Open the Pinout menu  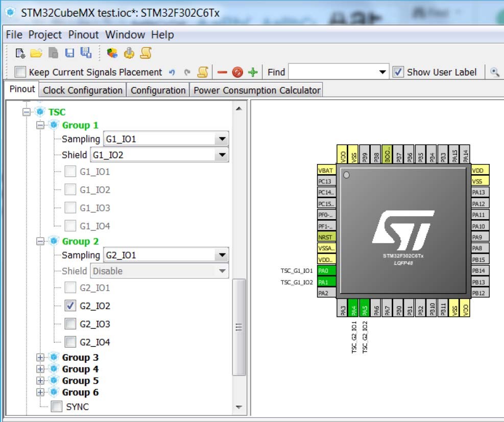[83, 34]
